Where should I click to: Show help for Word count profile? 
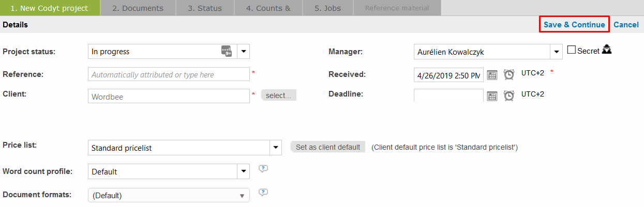263,169
